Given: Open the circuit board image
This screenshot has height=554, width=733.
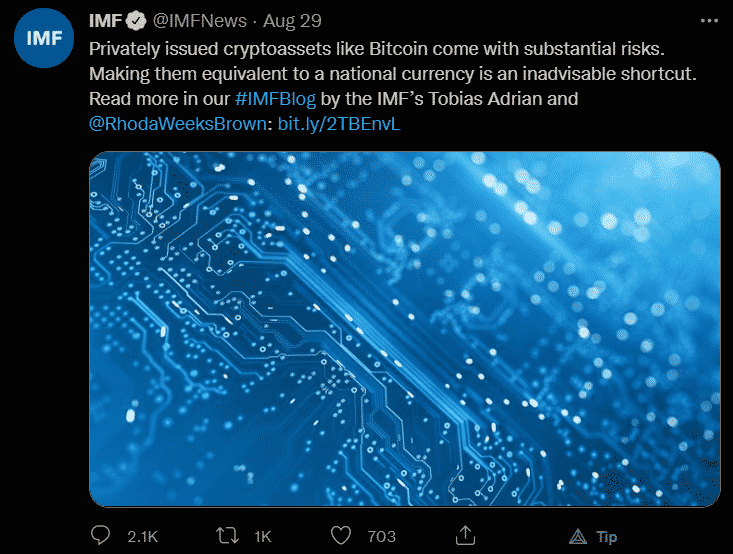Looking at the screenshot, I should 405,329.
